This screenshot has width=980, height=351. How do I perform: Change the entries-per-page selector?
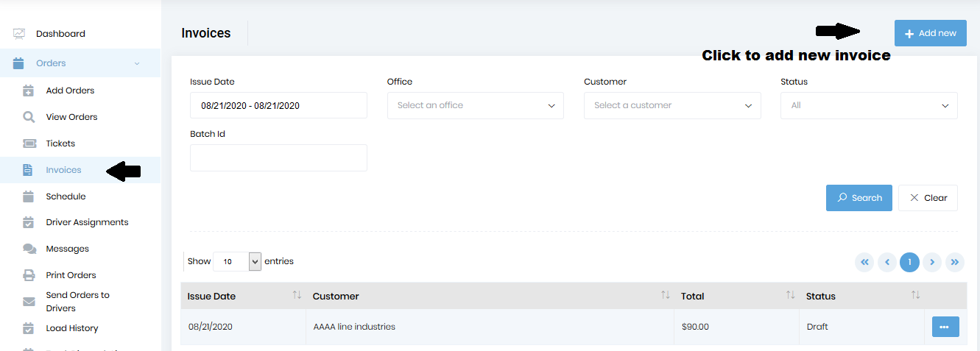tap(237, 261)
